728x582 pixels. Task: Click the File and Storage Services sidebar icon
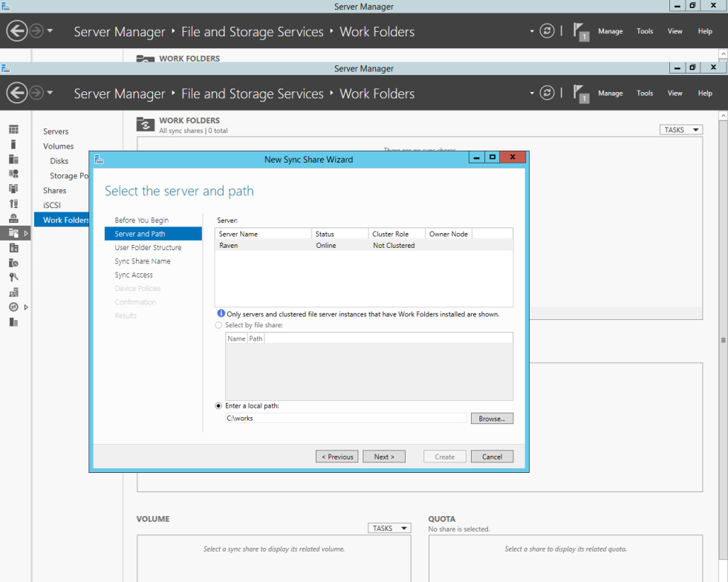tap(13, 232)
